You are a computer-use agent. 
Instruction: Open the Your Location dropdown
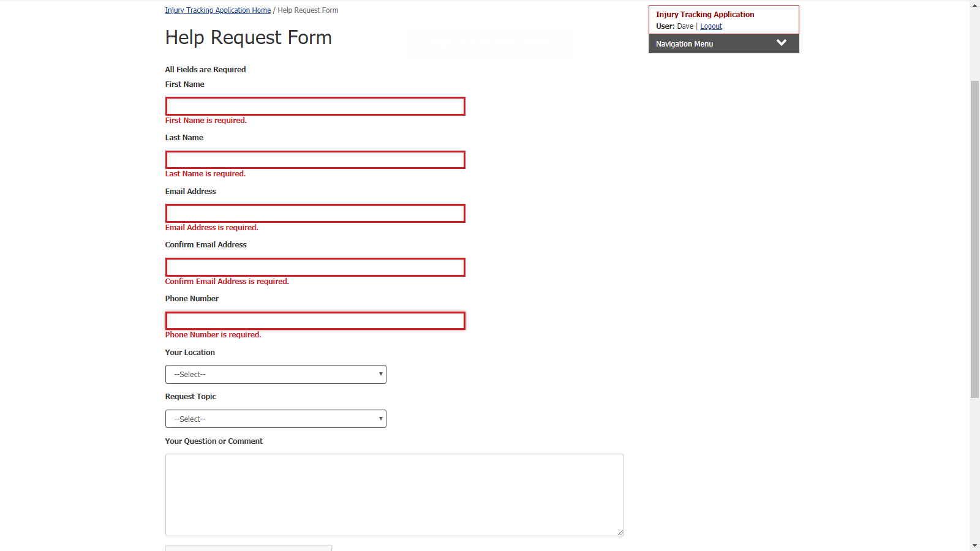pos(276,375)
